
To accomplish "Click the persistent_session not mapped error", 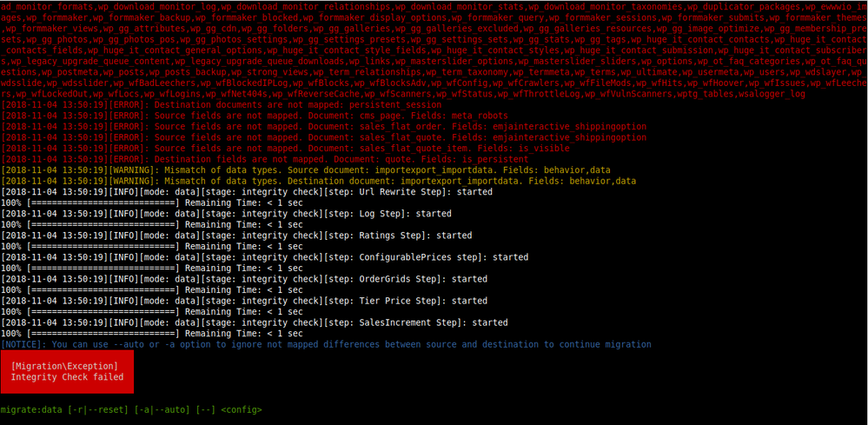I will click(x=221, y=104).
